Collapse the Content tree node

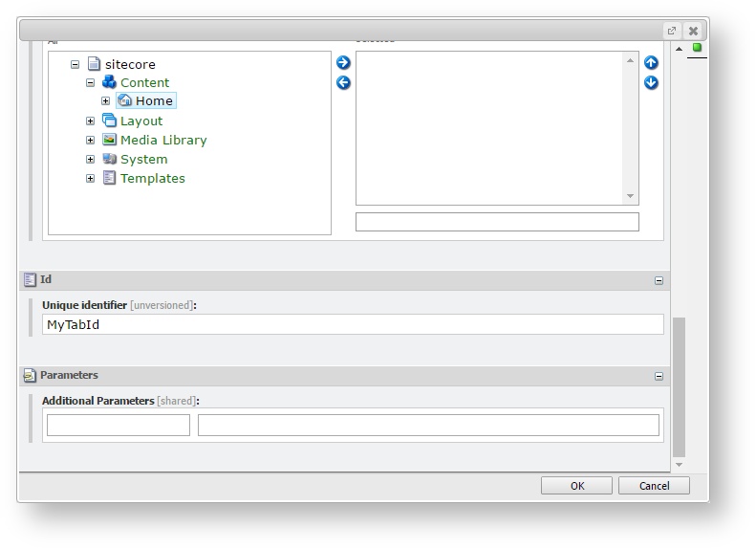pos(90,82)
